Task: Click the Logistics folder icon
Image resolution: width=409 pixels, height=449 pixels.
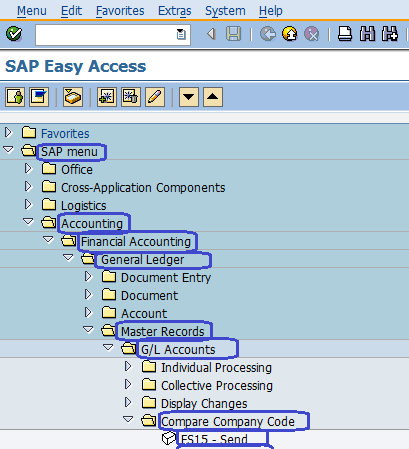Action: click(49, 204)
